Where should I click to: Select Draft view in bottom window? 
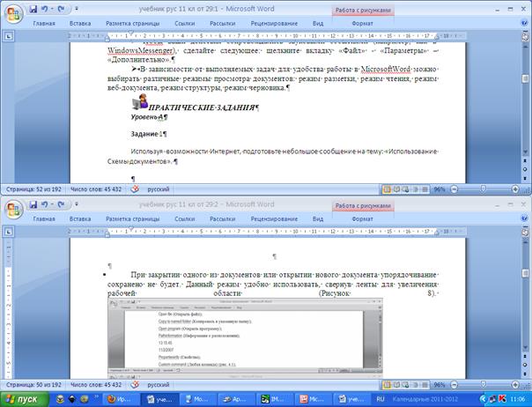point(425,385)
